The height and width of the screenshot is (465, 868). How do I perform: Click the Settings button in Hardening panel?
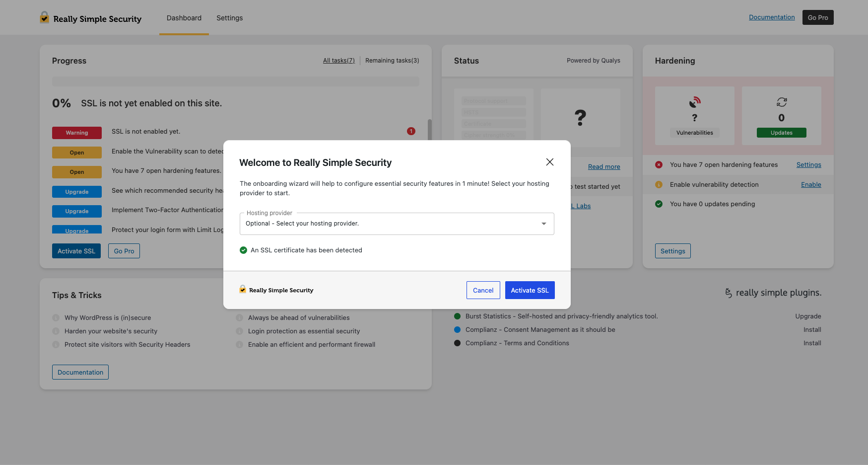click(673, 251)
